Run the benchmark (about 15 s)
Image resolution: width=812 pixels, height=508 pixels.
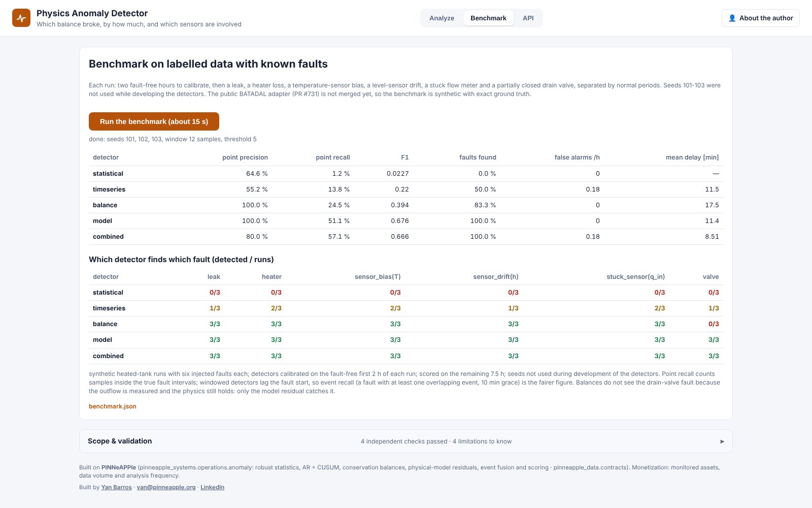pyautogui.click(x=154, y=121)
